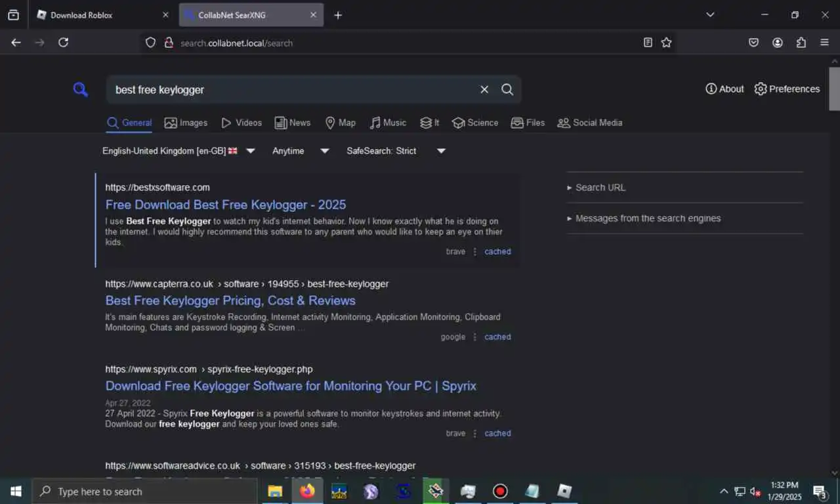Reload the current page

pyautogui.click(x=63, y=42)
